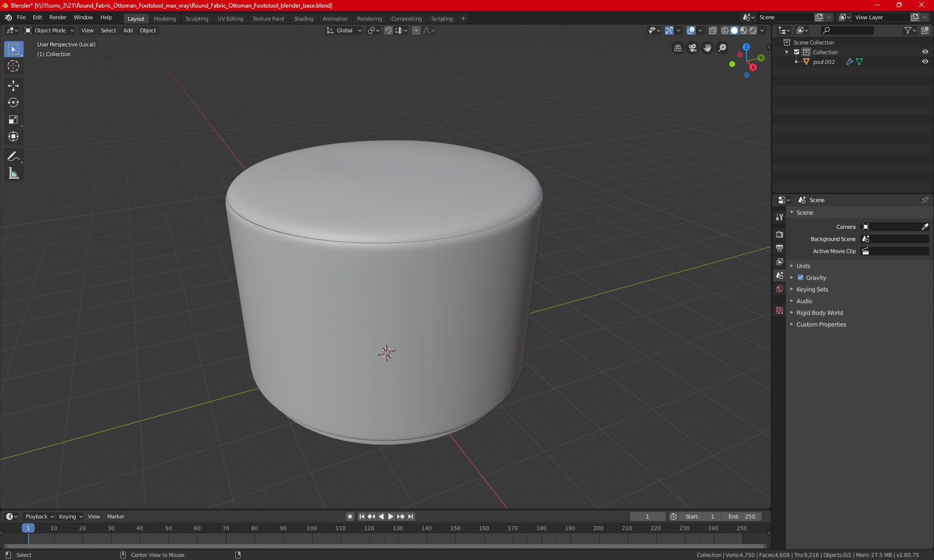Snap view to the X axis gizmo
Viewport: 934px width, 560px height.
pyautogui.click(x=753, y=67)
